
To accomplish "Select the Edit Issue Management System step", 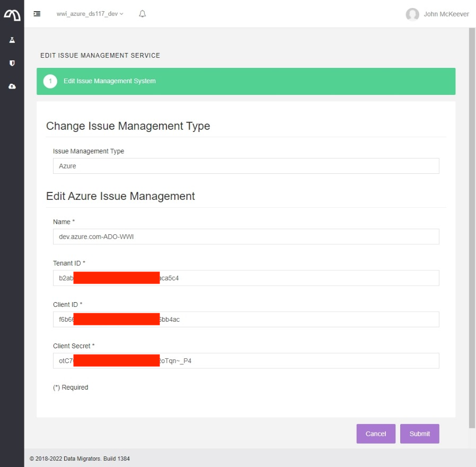I will 110,81.
